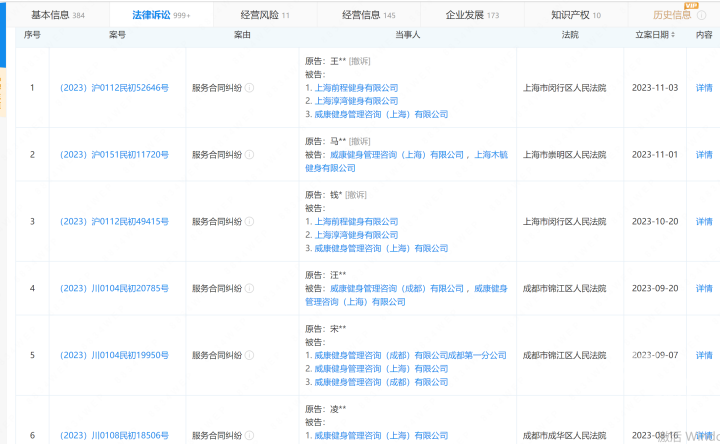Open 威康健身管理咨询（上海）有限公司 in row 3
This screenshot has height=444, width=720.
381,248
